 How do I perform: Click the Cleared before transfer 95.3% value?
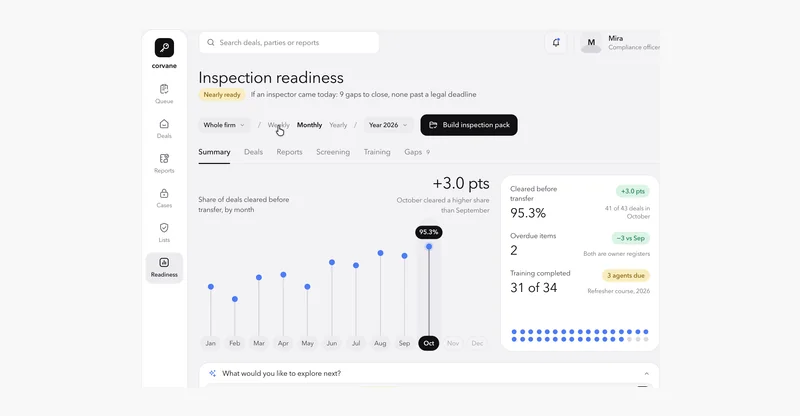[528, 213]
